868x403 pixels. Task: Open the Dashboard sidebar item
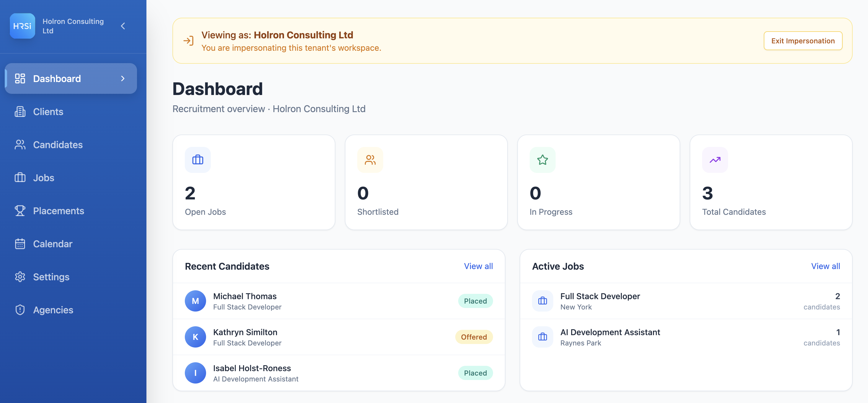click(x=71, y=78)
